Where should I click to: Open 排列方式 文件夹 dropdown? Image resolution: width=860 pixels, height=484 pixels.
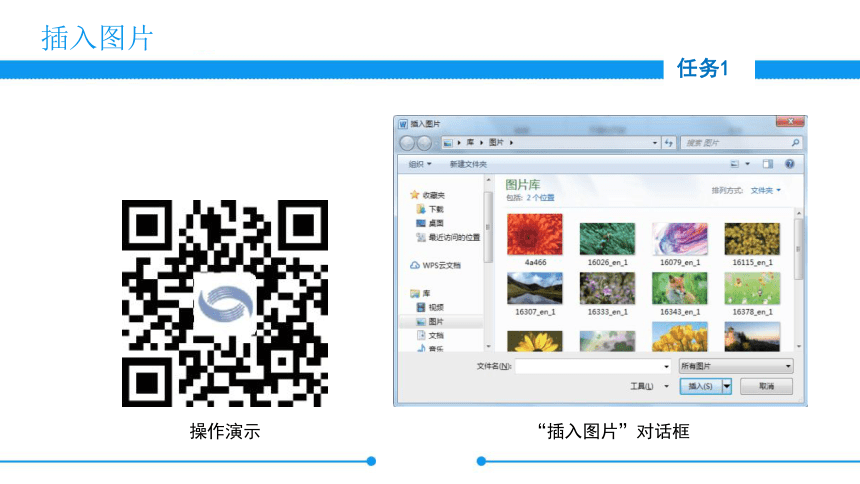[766, 190]
